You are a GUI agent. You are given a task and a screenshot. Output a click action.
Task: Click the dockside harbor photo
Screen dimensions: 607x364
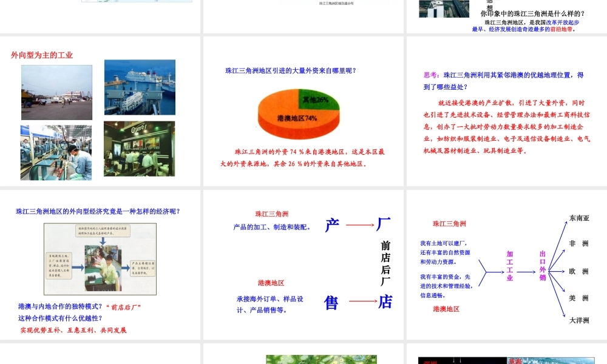pyautogui.click(x=57, y=92)
